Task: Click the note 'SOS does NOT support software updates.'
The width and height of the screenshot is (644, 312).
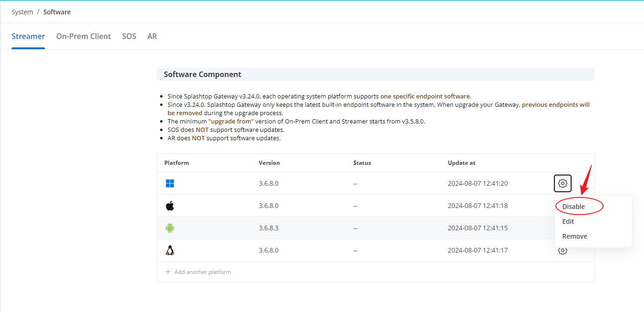Action: [x=226, y=130]
